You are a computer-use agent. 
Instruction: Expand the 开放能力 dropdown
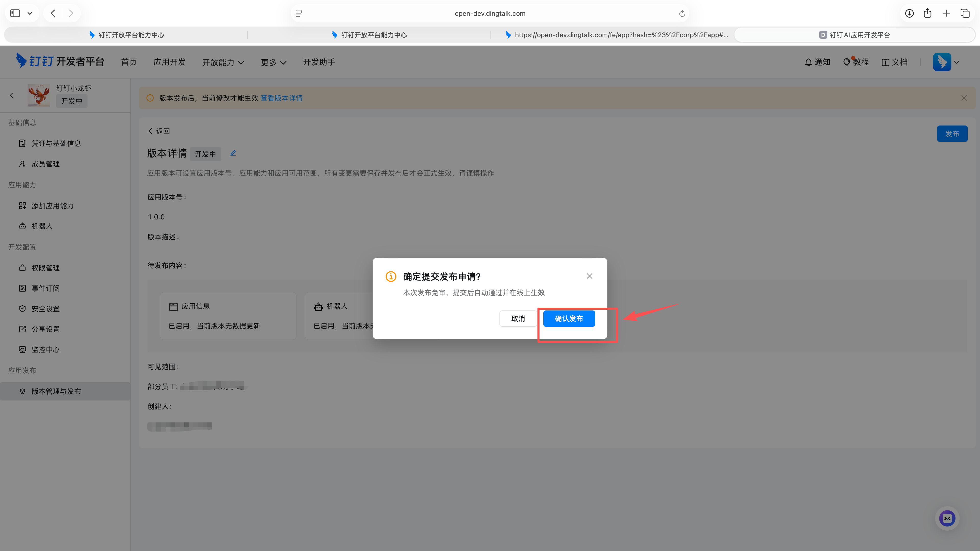[x=223, y=62]
